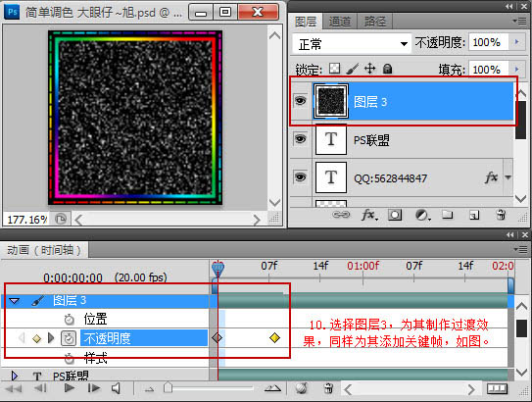Viewport: 532px width, 402px height.
Task: Play the timeline animation
Action: pyautogui.click(x=70, y=387)
